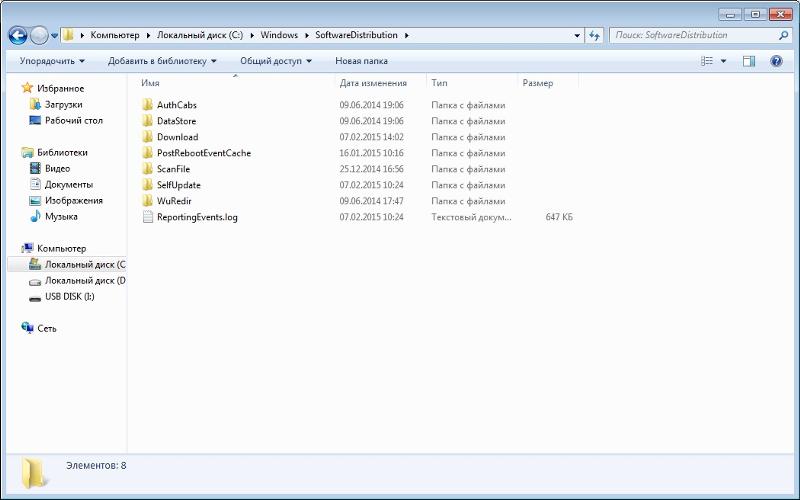
Task: Click the Элементов: 8 status text
Action: [x=96, y=465]
